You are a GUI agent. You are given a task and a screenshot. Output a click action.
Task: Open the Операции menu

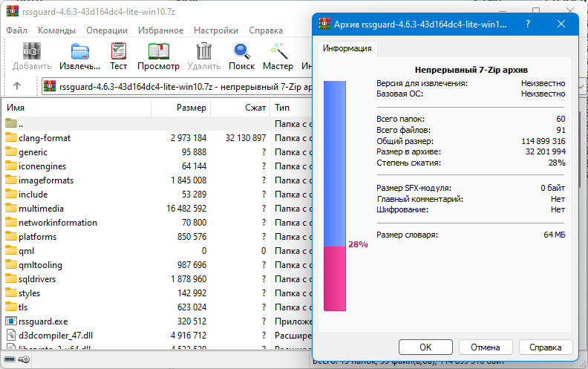(107, 30)
